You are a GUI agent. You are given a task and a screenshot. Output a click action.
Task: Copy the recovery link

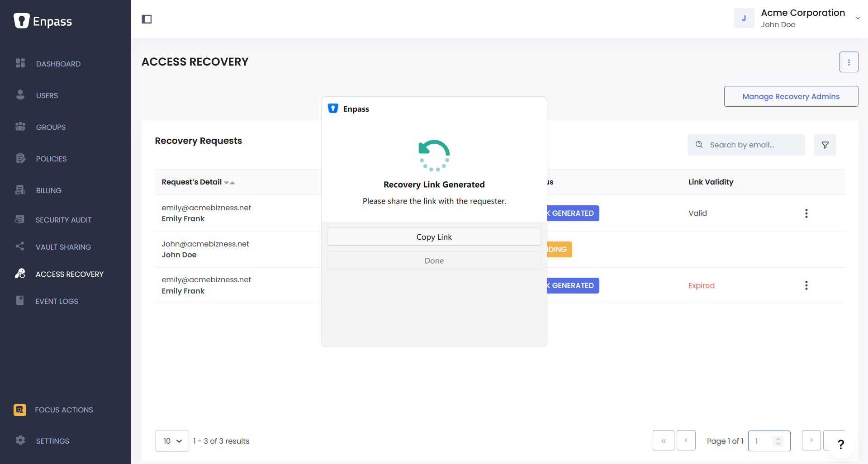(434, 237)
